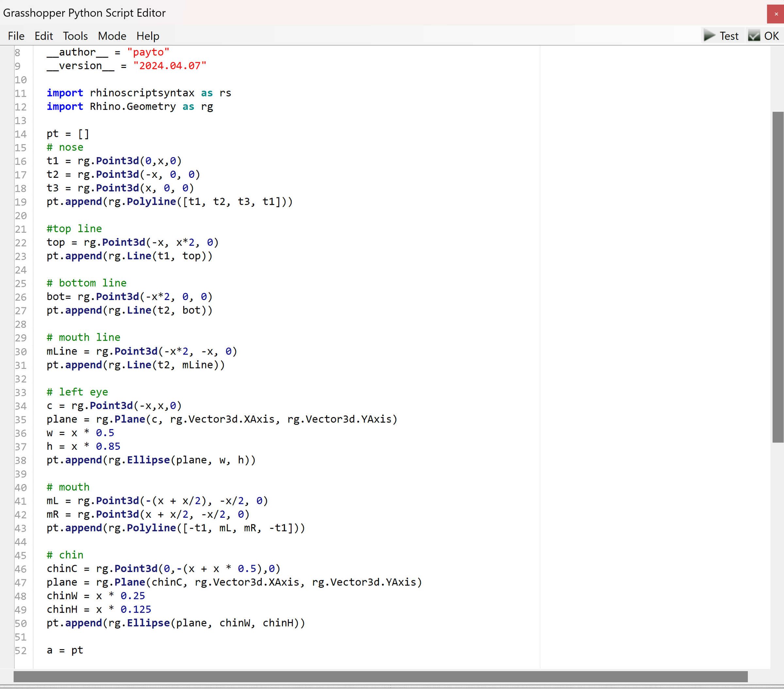The width and height of the screenshot is (784, 689).
Task: Click the '#top line' comment
Action: pyautogui.click(x=74, y=229)
